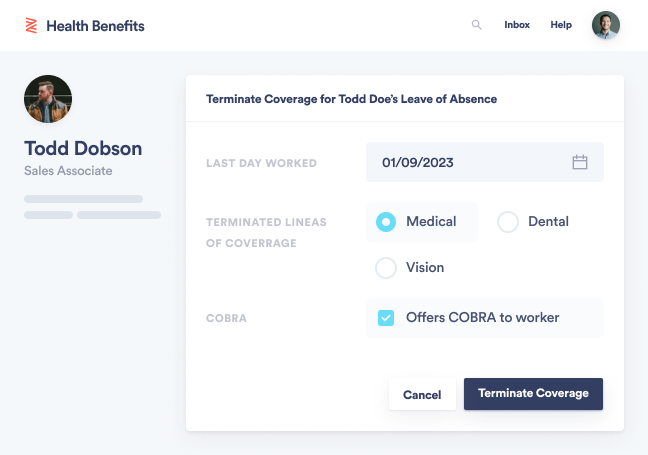Viewport: 648px width, 455px height.
Task: Focus the Last Day Worked date field
Action: tap(485, 162)
